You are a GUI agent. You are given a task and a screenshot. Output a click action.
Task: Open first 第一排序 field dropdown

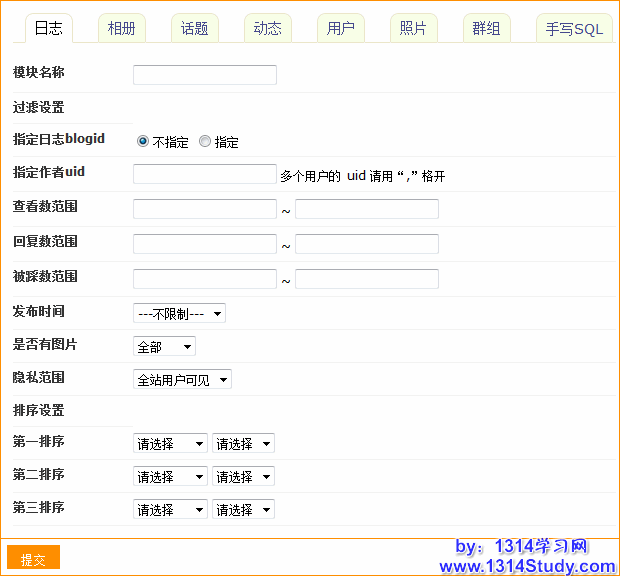(x=170, y=444)
